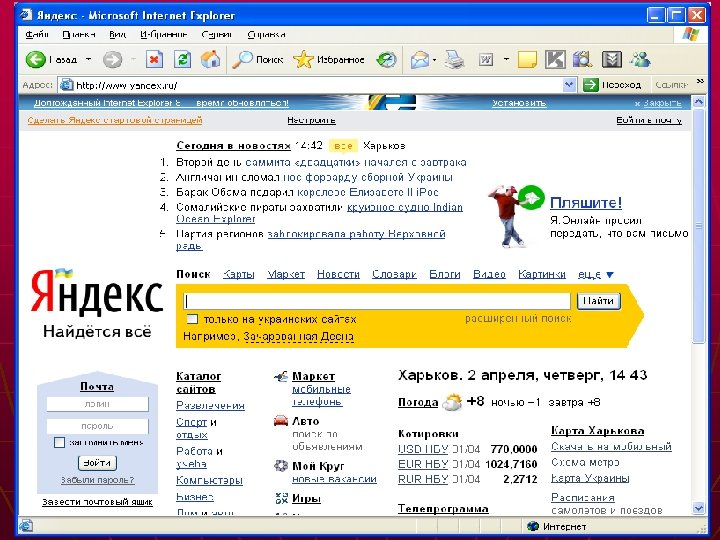This screenshot has height=540, width=720.
Task: Go to Home page icon
Action: click(210, 60)
